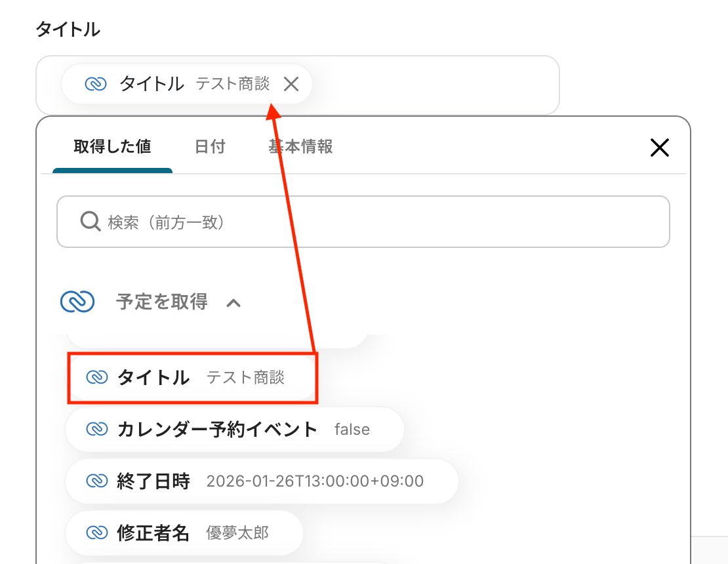This screenshot has width=728, height=564.
Task: Select the 基本情報 tab
Action: [x=300, y=146]
